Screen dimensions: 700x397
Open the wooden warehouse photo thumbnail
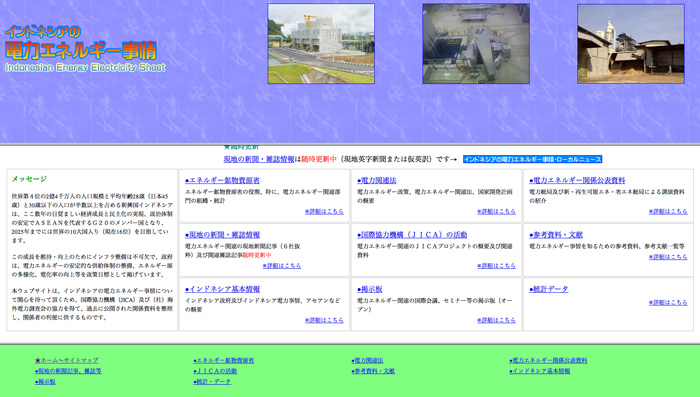click(631, 44)
